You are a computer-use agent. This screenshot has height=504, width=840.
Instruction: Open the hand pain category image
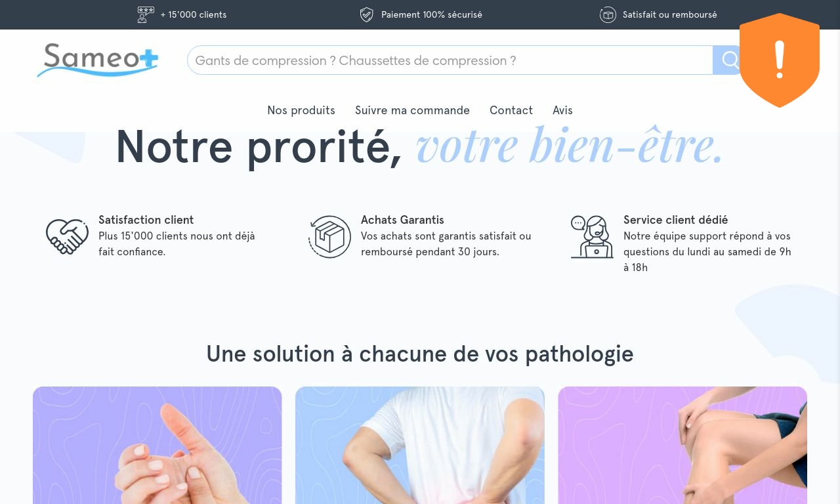(157, 445)
